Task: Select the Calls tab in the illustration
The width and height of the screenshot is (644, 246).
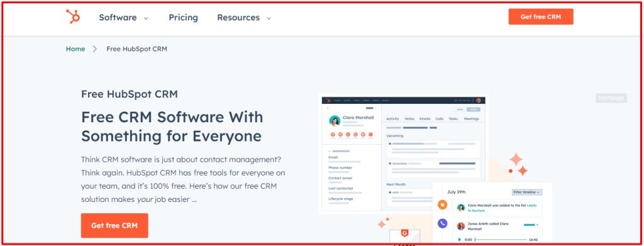Action: point(440,119)
